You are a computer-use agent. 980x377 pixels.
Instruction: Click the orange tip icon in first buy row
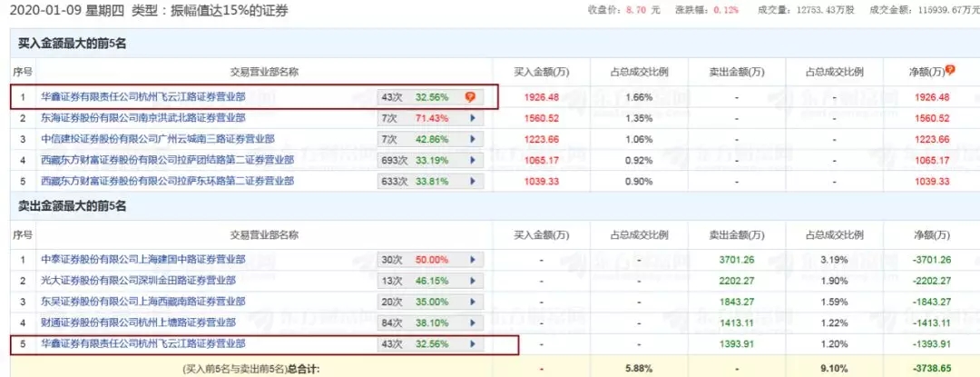[x=470, y=97]
